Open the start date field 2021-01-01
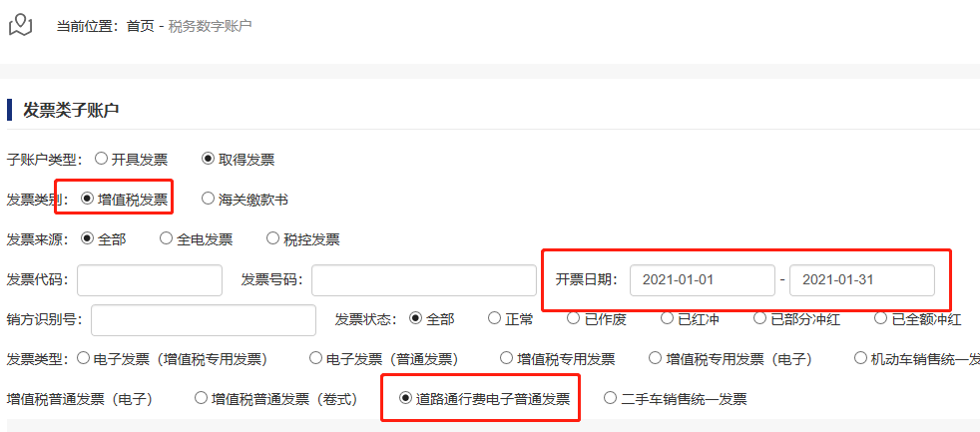980x432 pixels. 703,280
